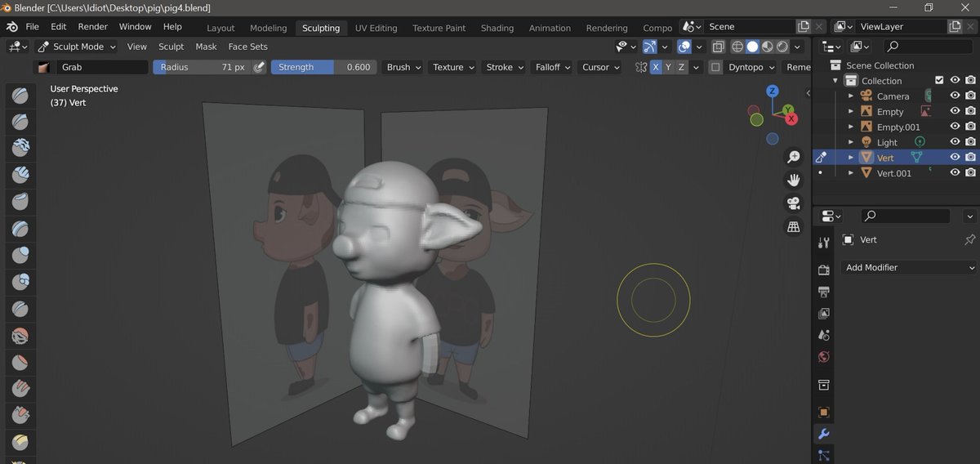Open the Face Sets menu
The image size is (980, 464).
coord(247,47)
